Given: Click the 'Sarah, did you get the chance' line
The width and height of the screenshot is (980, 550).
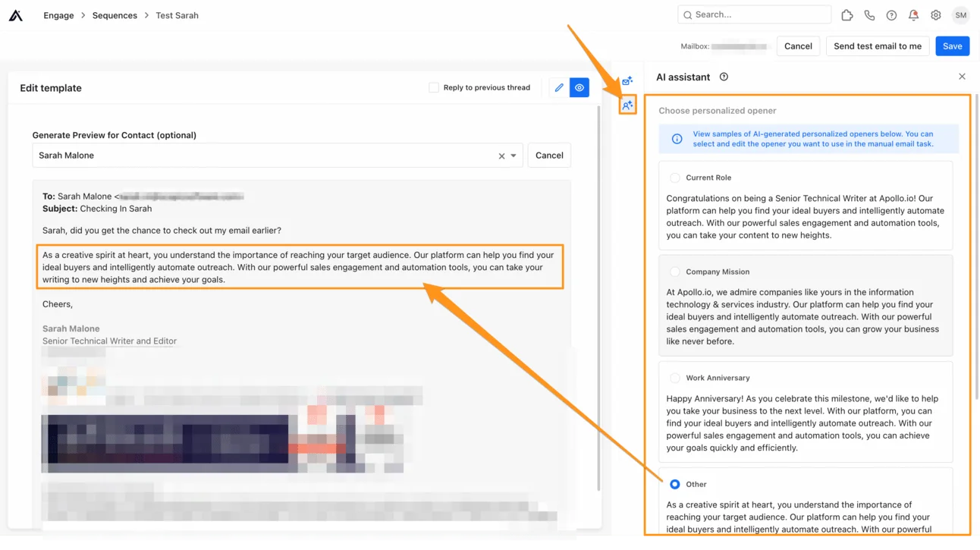Looking at the screenshot, I should (162, 231).
